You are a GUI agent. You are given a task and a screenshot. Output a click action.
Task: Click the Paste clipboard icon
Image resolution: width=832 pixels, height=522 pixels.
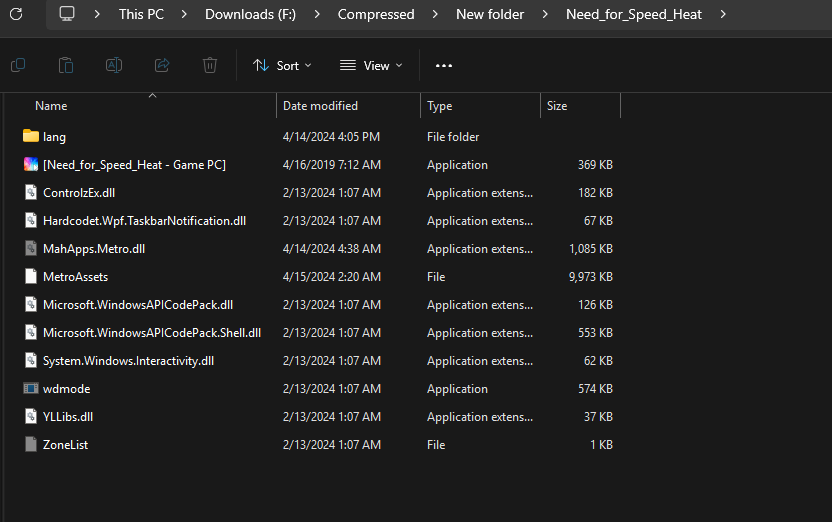[66, 65]
